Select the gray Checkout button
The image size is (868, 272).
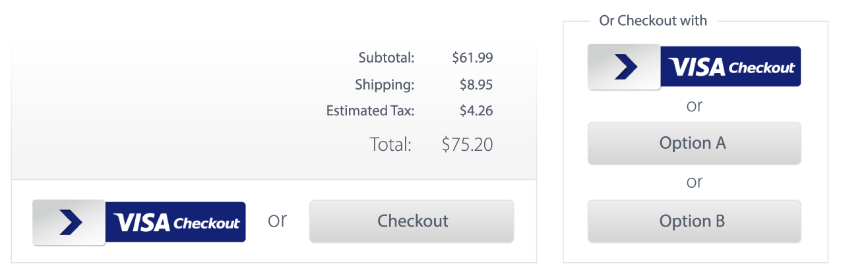(412, 221)
